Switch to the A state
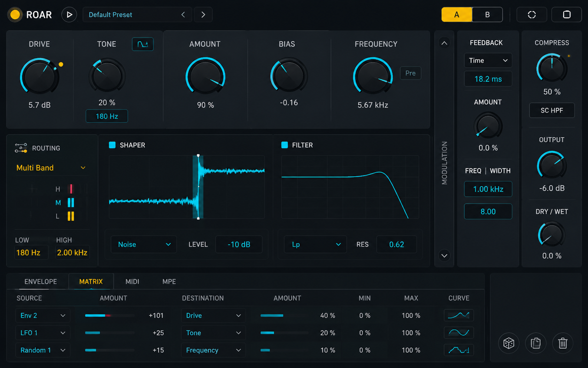588x368 pixels. [x=457, y=15]
